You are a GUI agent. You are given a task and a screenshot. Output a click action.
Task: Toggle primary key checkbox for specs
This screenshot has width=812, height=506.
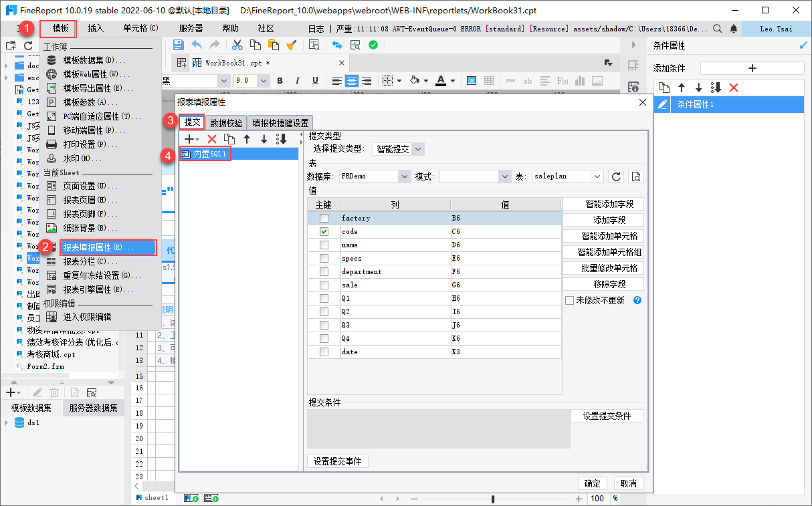coord(324,258)
